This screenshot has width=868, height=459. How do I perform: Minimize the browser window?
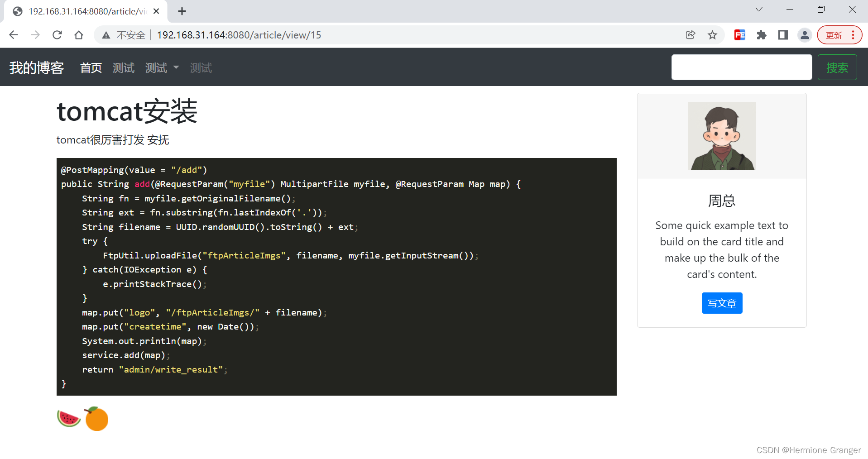click(x=790, y=10)
